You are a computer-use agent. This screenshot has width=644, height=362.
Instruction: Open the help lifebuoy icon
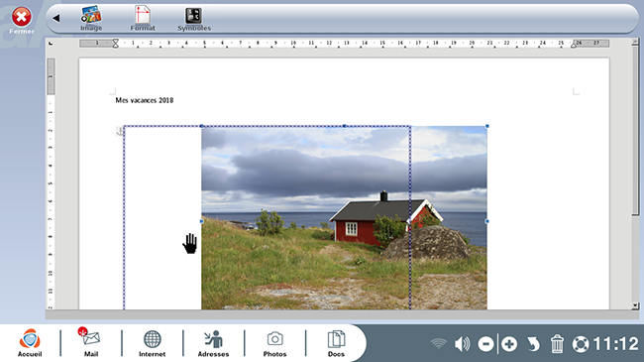[x=581, y=344]
